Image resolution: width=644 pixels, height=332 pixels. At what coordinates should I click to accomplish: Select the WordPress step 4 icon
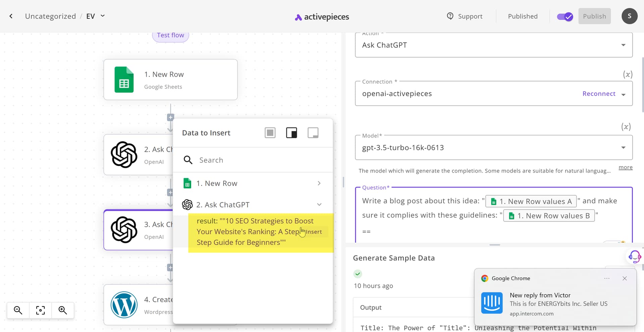(x=124, y=305)
